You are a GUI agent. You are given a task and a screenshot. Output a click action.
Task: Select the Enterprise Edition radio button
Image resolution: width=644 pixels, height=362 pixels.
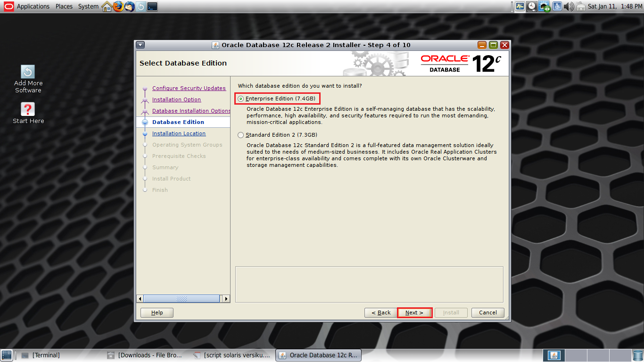click(241, 99)
